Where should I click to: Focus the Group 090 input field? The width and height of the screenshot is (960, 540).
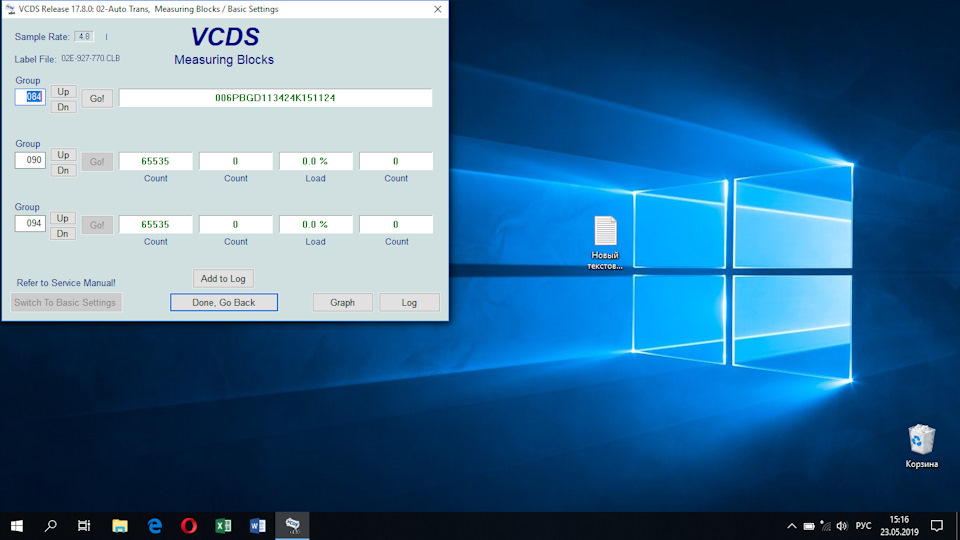(x=30, y=160)
